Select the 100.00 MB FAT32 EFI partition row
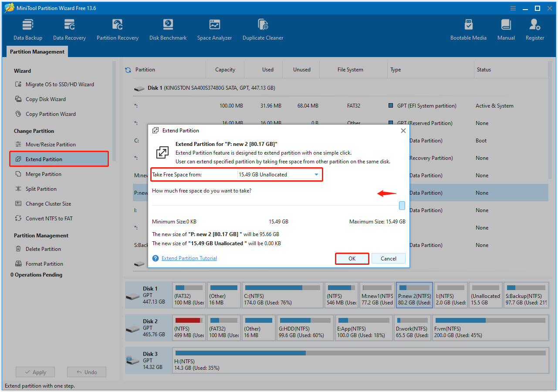 pyautogui.click(x=341, y=106)
